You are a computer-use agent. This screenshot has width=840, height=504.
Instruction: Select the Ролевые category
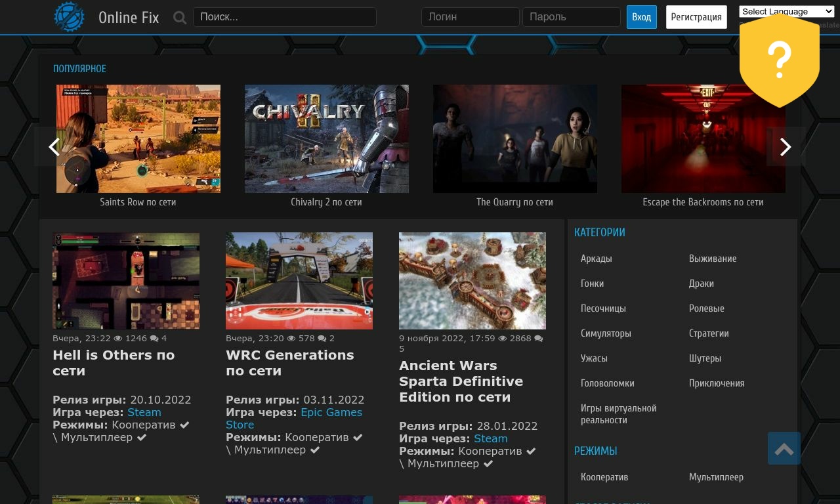(707, 308)
